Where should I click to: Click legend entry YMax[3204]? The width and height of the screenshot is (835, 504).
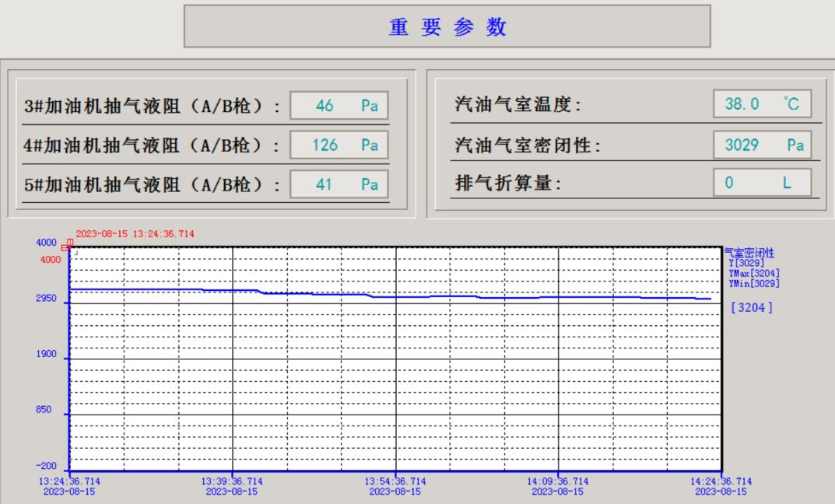[x=754, y=273]
